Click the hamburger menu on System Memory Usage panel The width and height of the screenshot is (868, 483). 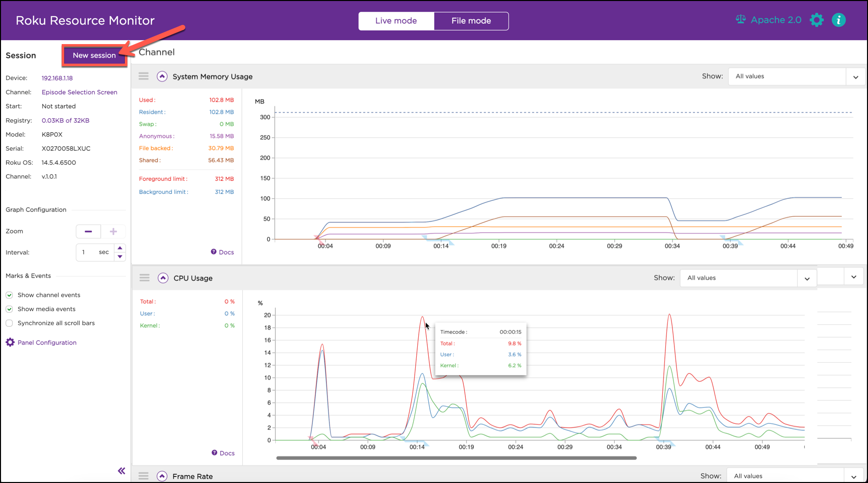point(143,76)
